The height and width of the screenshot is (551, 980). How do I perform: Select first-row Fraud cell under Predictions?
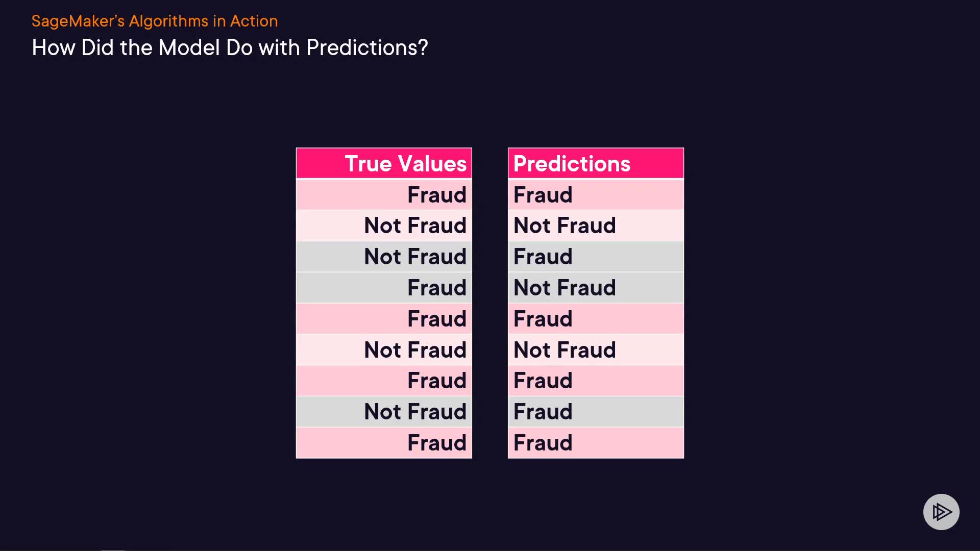tap(596, 195)
